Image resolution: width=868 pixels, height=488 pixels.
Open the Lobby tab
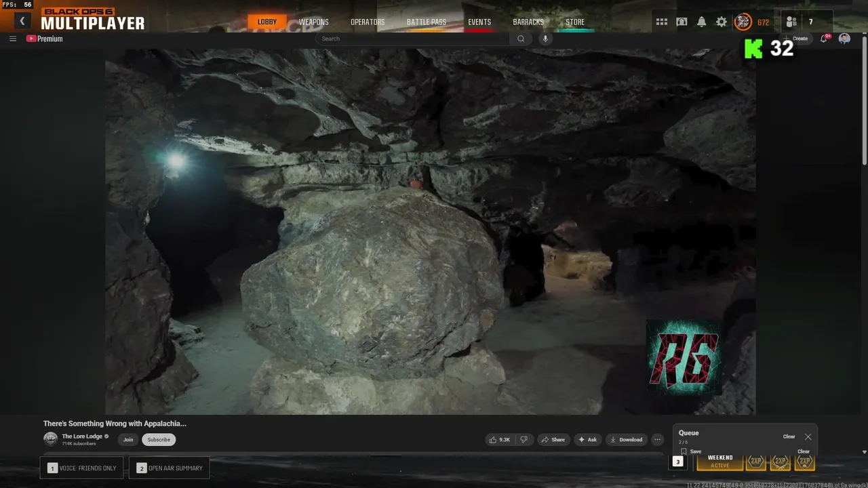click(x=267, y=22)
